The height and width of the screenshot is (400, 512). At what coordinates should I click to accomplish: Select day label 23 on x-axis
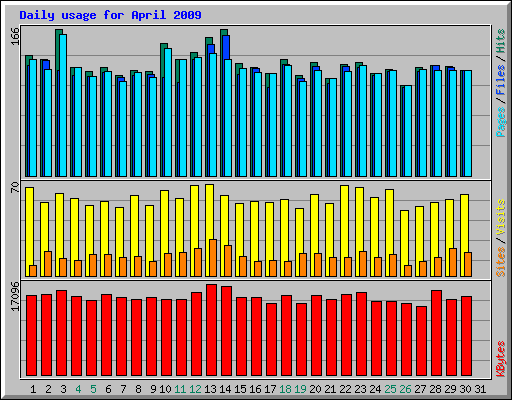click(360, 389)
